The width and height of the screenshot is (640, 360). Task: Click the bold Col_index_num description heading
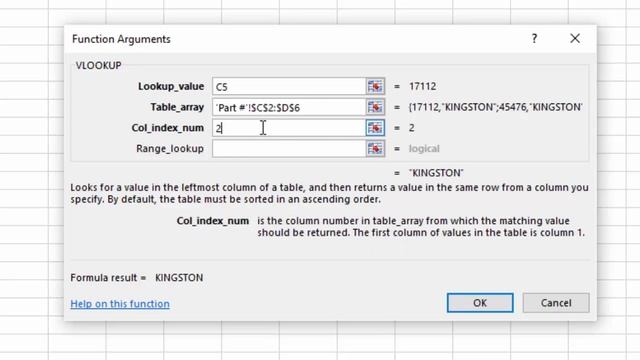pyautogui.click(x=213, y=221)
